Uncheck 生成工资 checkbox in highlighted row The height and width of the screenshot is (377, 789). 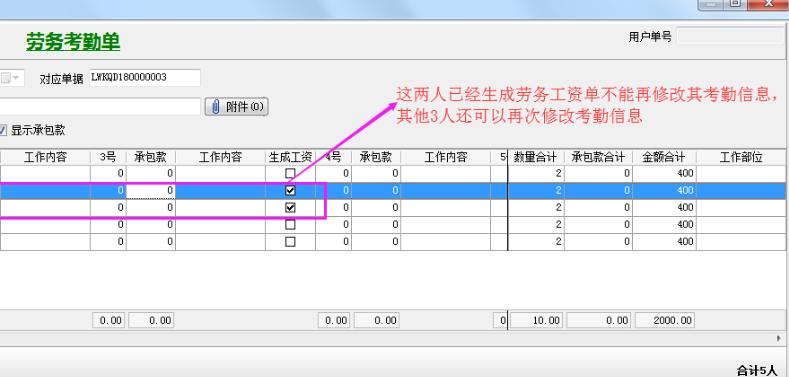click(x=290, y=191)
